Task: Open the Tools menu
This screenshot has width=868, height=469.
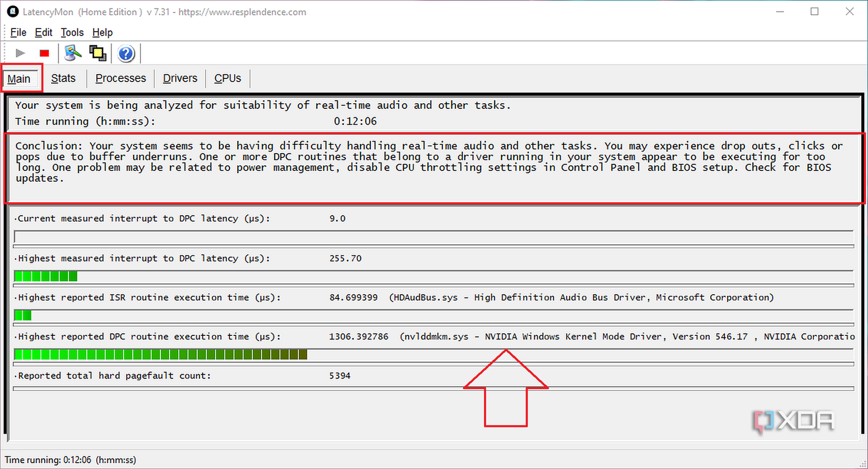Action: click(72, 33)
